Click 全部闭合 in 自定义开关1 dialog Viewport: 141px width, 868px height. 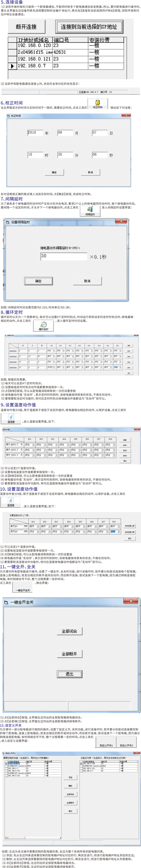click(70, 794)
